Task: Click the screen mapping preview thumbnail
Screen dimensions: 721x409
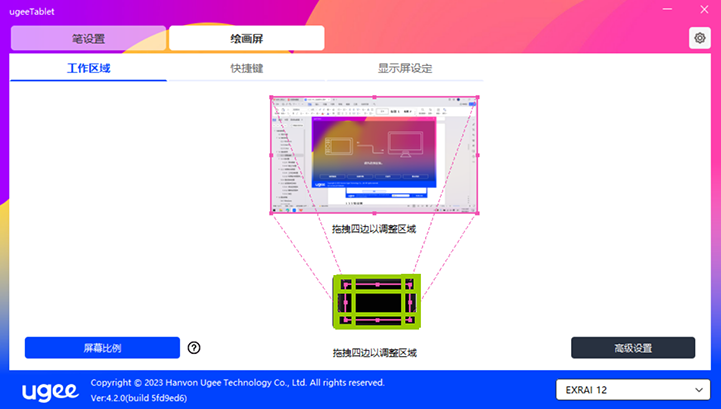Action: tap(374, 155)
